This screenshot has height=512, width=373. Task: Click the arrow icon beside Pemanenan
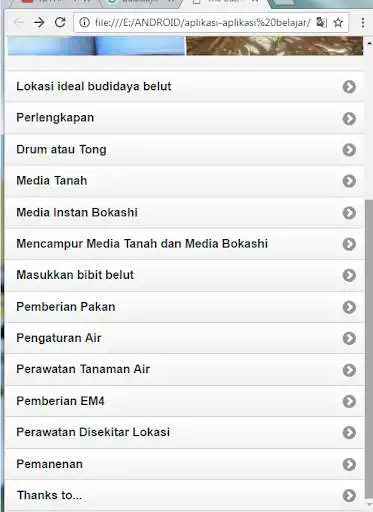[x=349, y=464]
